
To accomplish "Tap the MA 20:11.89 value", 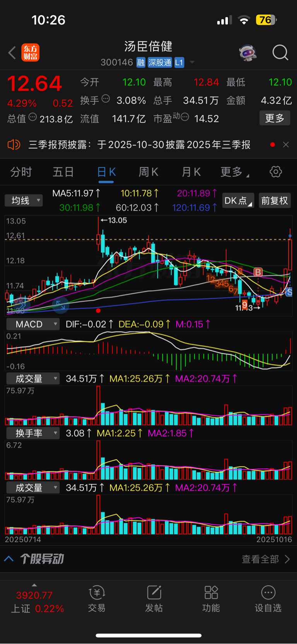I will [x=197, y=193].
